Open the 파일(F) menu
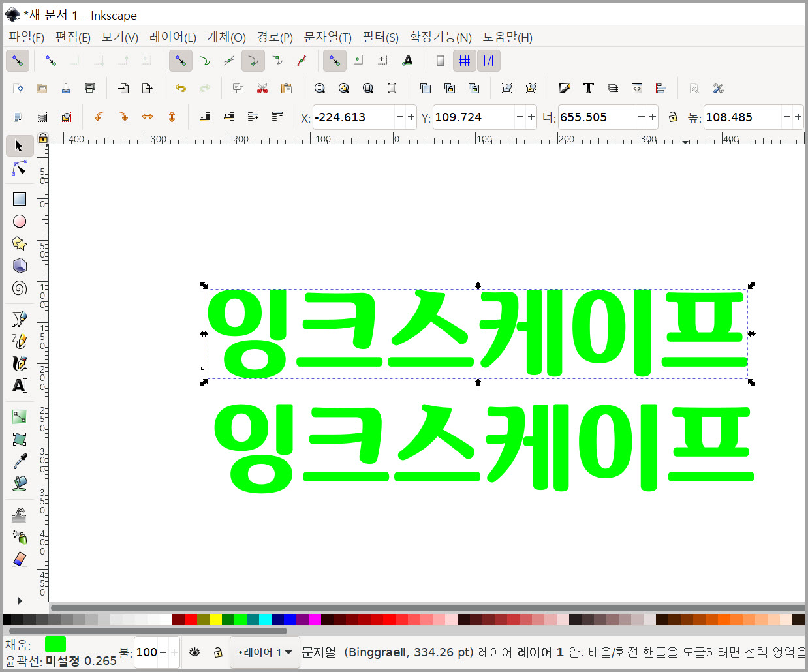 26,37
